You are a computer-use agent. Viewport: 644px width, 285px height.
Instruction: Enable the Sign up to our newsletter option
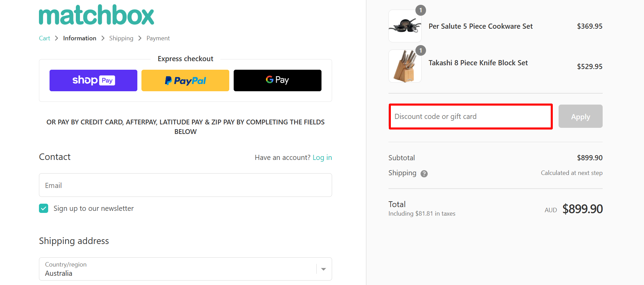(43, 208)
